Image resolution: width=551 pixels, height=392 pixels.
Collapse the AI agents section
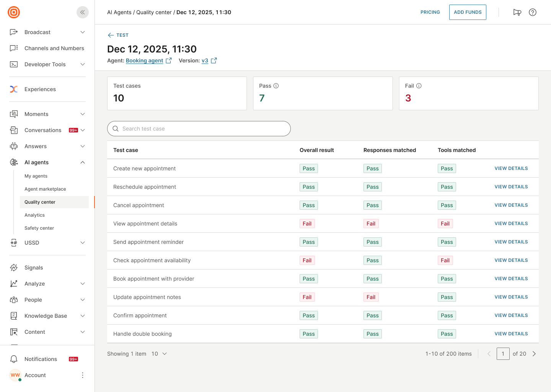pyautogui.click(x=83, y=162)
